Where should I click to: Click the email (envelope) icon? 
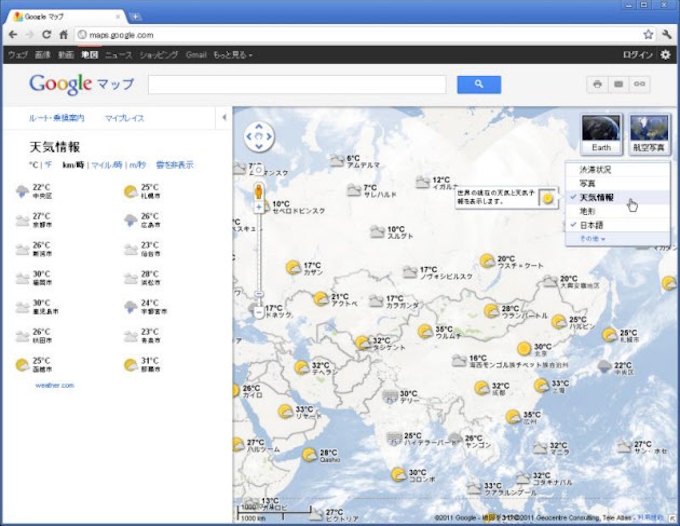click(618, 84)
